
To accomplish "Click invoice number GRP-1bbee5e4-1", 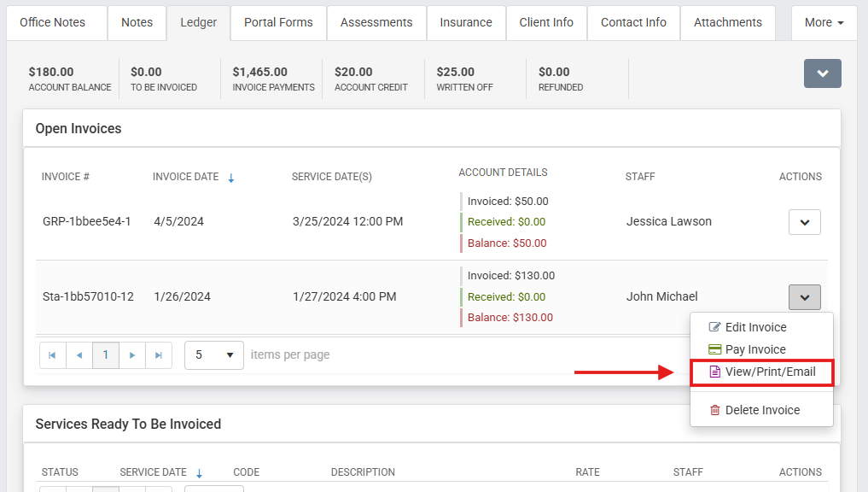I will pyautogui.click(x=87, y=221).
